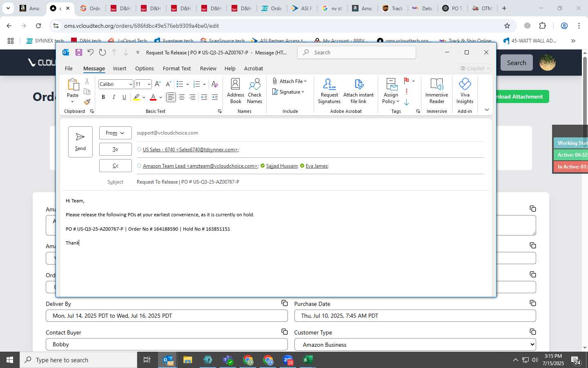Undo the last action in the Outlook message
This screenshot has width=588, height=368.
[x=91, y=52]
